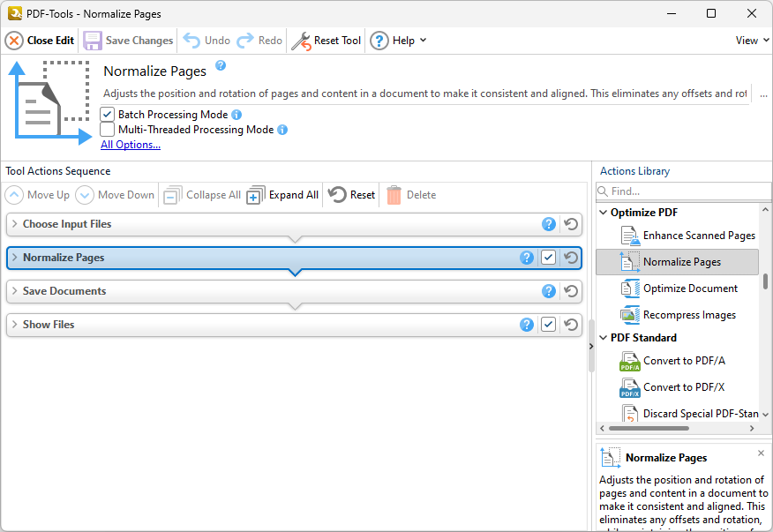The height and width of the screenshot is (532, 773).
Task: Reset the Choose Input Files step
Action: click(571, 224)
